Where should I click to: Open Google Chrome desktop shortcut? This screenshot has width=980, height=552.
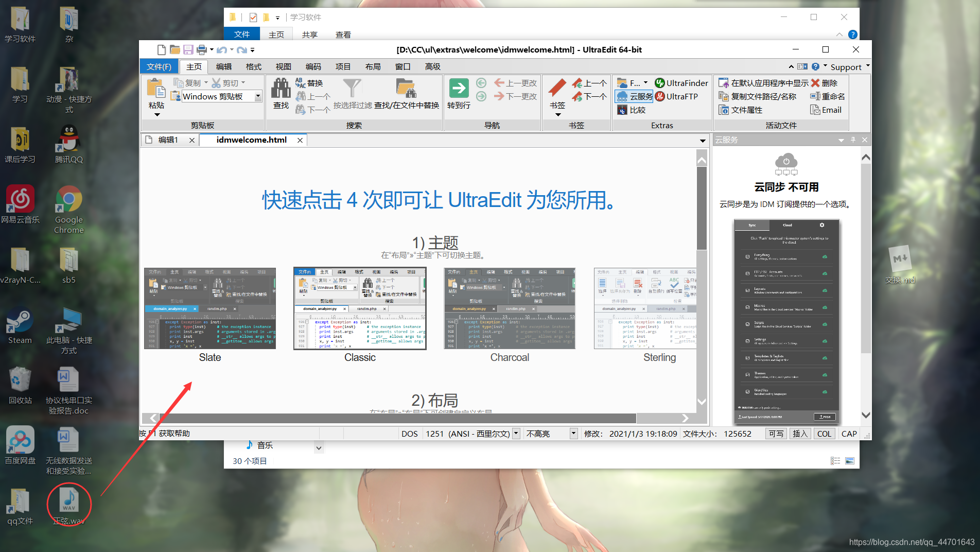click(69, 210)
